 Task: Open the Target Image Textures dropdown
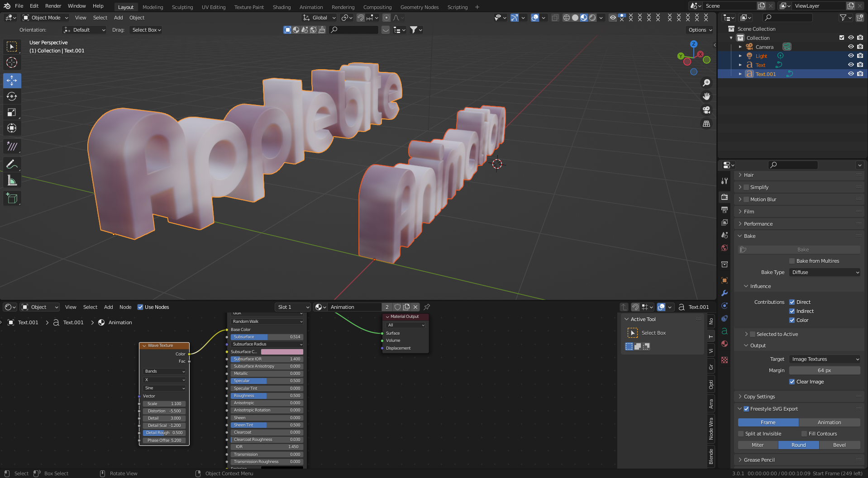(825, 359)
